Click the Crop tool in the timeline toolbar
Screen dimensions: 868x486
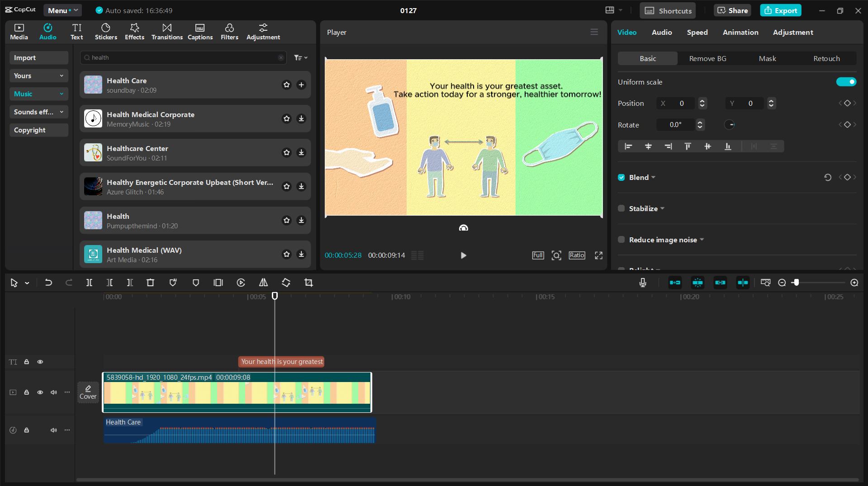click(308, 282)
